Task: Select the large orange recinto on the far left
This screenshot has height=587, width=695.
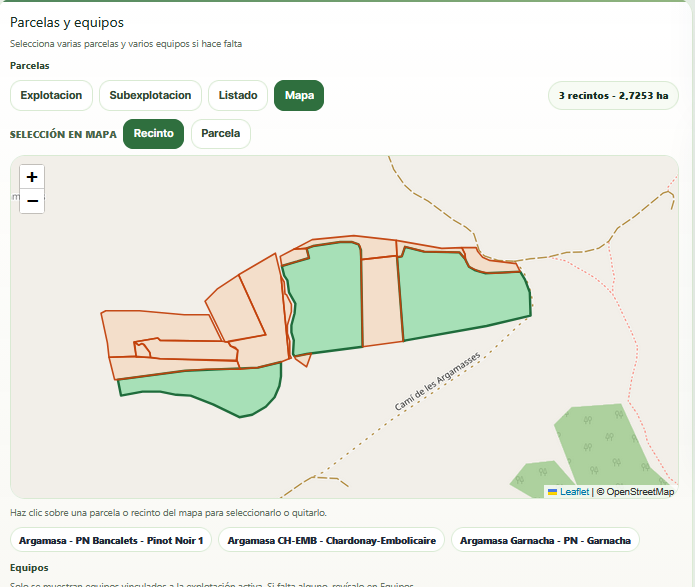Action: (x=160, y=326)
